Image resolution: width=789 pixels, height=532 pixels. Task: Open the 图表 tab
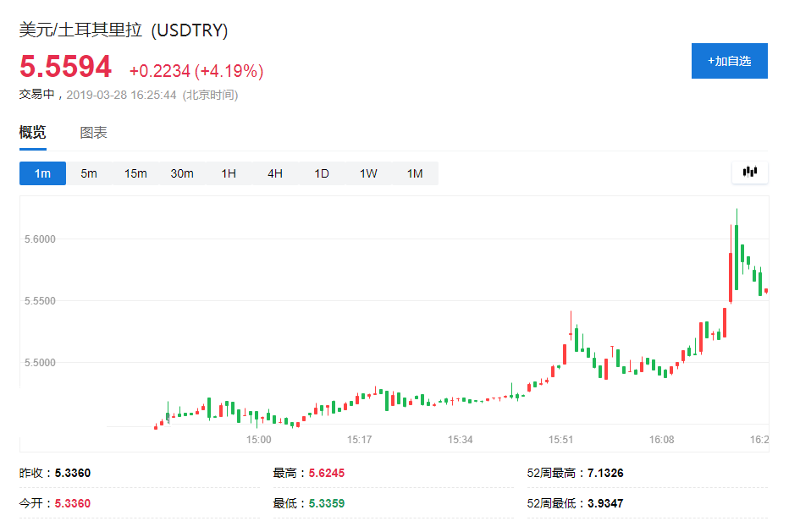(x=94, y=133)
